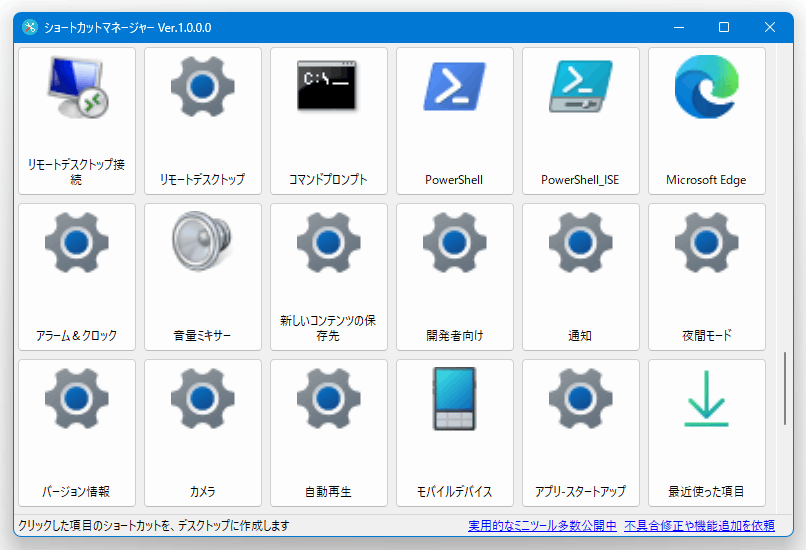Open the 実用的なミニツール多数公開中 link

542,525
